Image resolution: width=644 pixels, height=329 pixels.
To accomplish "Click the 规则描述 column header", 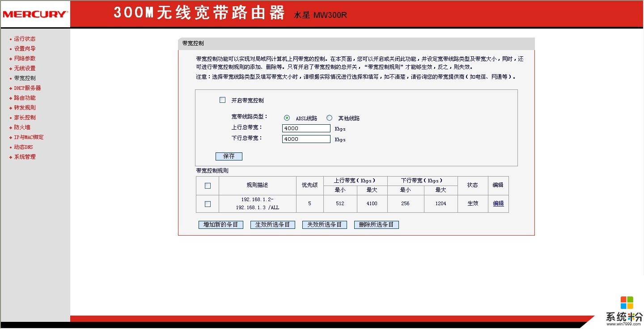I will 258,185.
